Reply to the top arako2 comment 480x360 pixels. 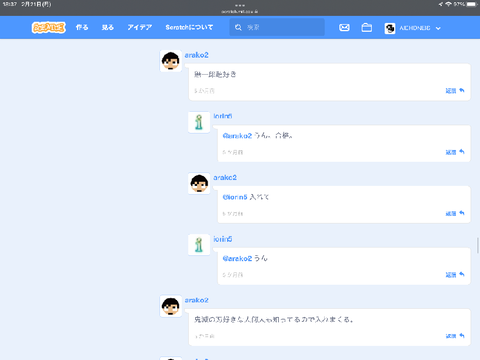point(455,91)
